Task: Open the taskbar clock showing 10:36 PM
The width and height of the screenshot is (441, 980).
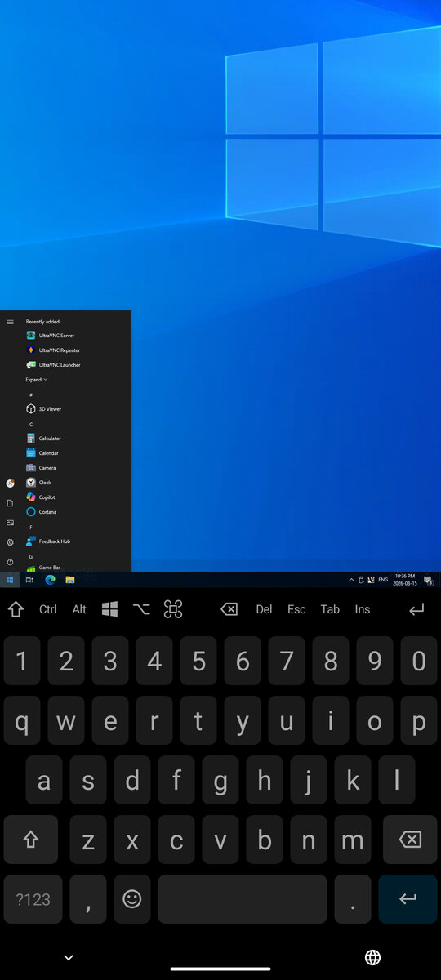Action: click(x=405, y=580)
